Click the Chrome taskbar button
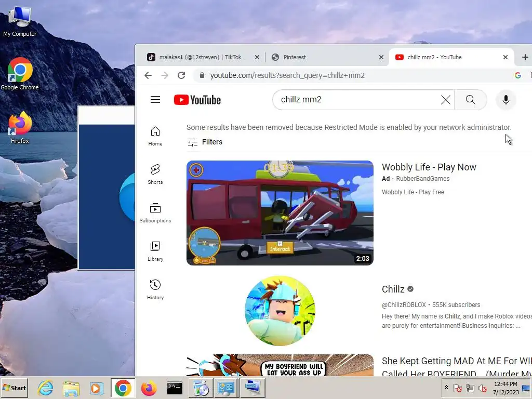Screen dimensions: 532x399 [x=123, y=388]
